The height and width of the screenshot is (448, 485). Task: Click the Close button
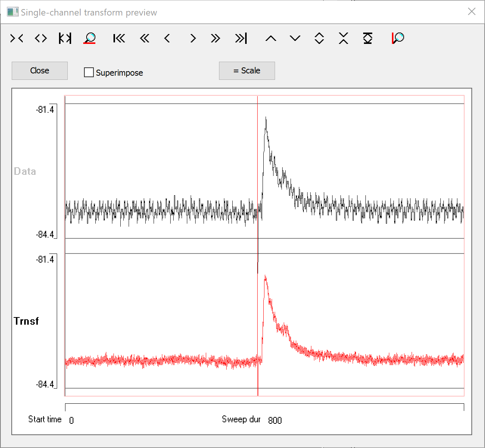pos(40,71)
